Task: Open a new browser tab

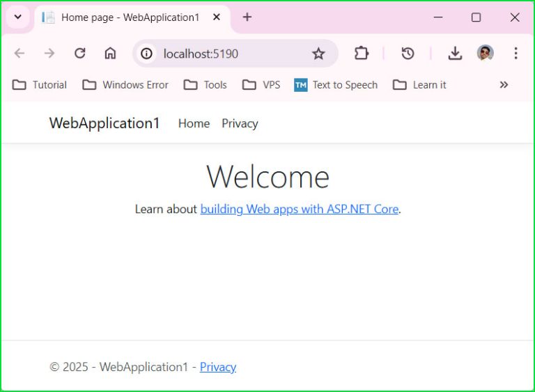Action: coord(247,17)
